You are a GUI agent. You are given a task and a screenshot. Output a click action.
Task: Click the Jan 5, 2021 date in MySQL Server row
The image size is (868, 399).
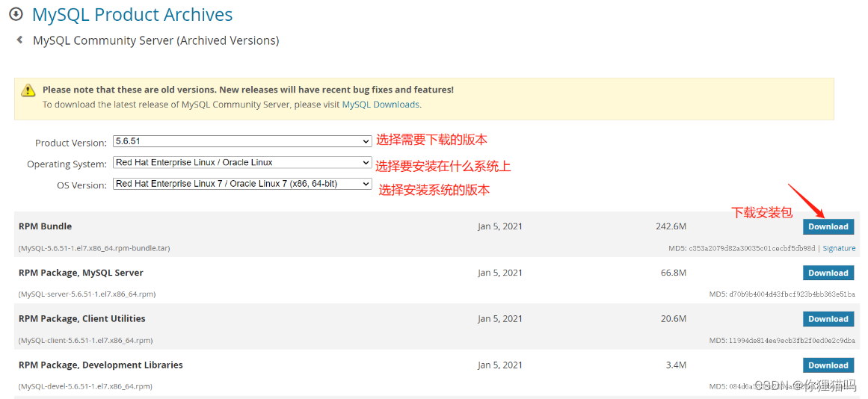click(x=500, y=273)
